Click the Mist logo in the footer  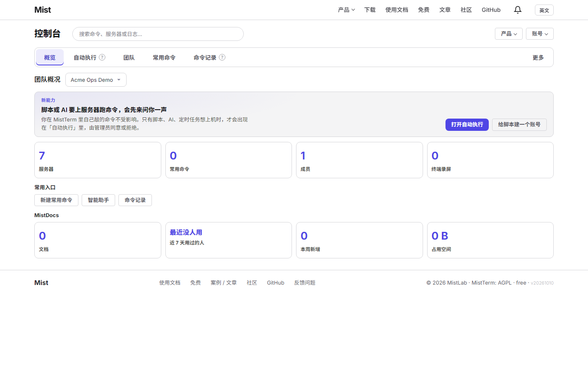(41, 283)
